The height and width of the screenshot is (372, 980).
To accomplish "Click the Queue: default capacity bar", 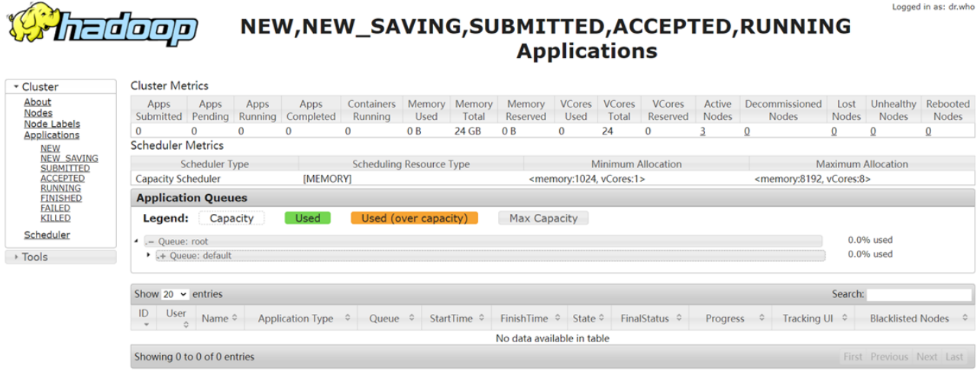I will pyautogui.click(x=490, y=255).
